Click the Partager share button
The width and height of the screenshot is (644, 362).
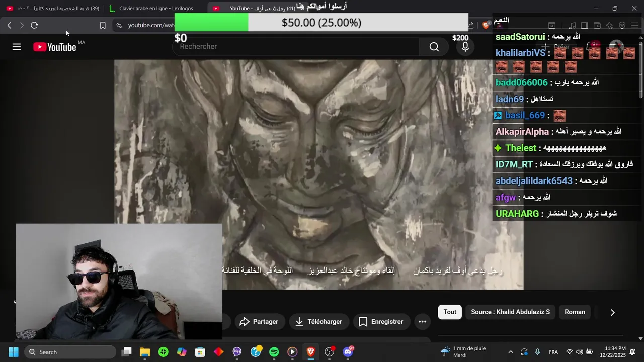[x=260, y=322]
